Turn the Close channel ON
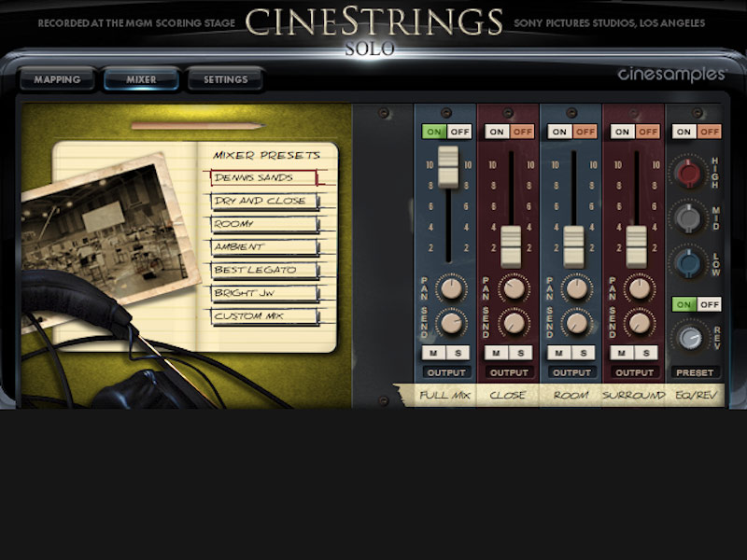 click(495, 132)
